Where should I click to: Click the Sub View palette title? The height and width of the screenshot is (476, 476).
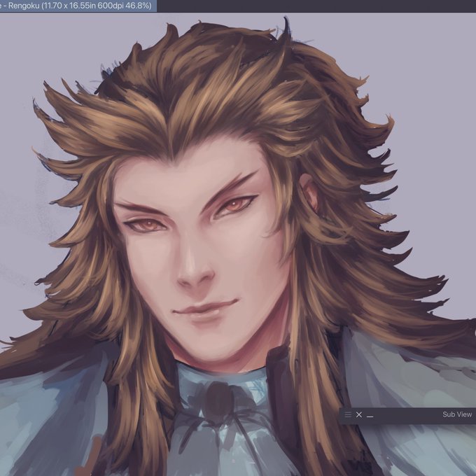click(x=457, y=414)
